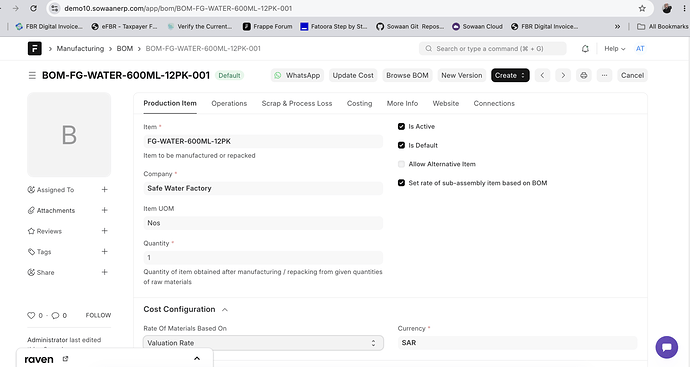
Task: Open the Connections tab
Action: (494, 103)
